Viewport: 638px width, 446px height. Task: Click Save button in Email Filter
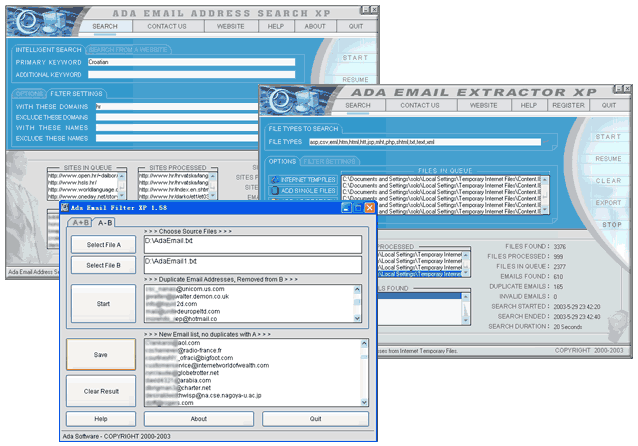[x=101, y=355]
